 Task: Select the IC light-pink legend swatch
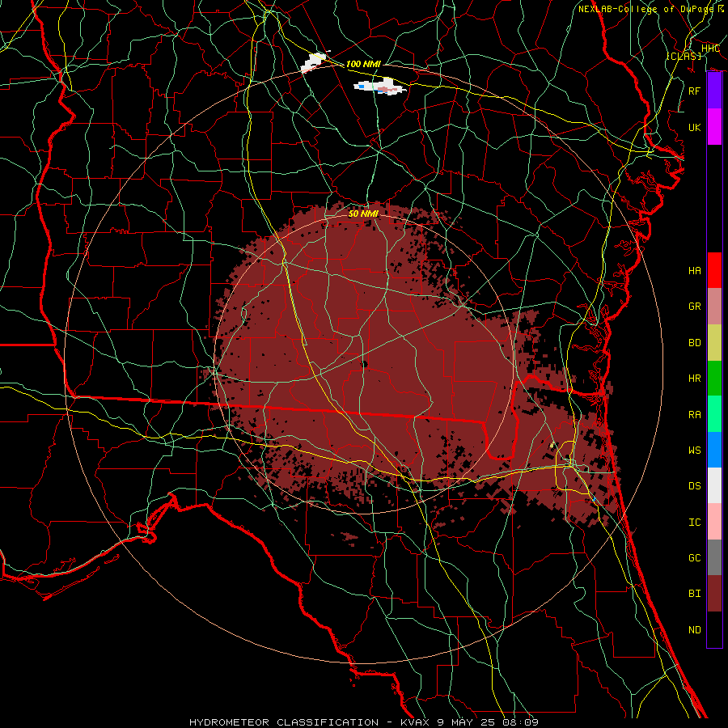point(714,522)
